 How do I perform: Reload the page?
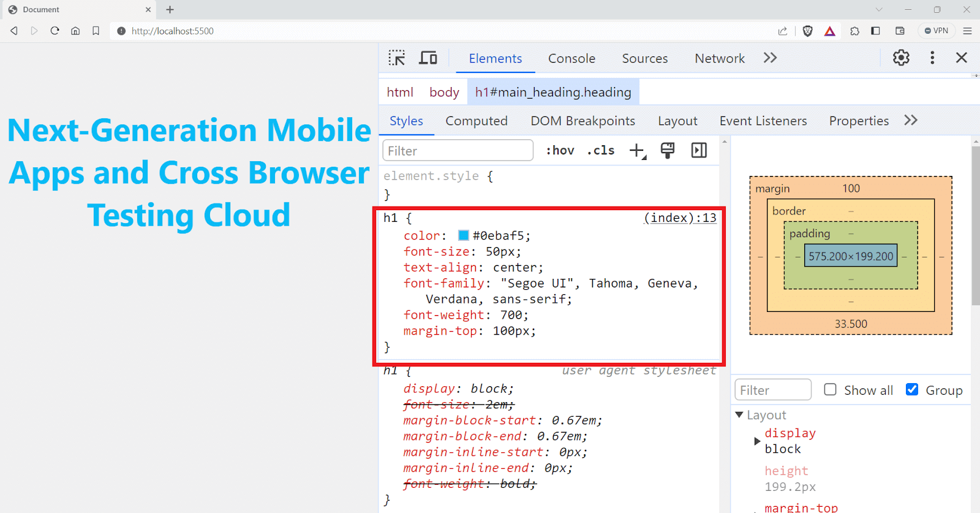coord(55,31)
